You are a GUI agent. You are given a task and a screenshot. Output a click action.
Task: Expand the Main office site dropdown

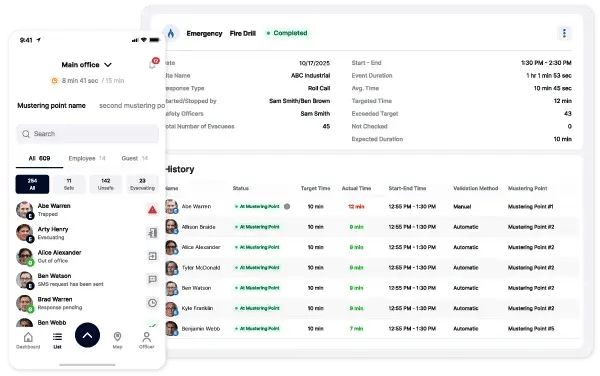[86, 65]
